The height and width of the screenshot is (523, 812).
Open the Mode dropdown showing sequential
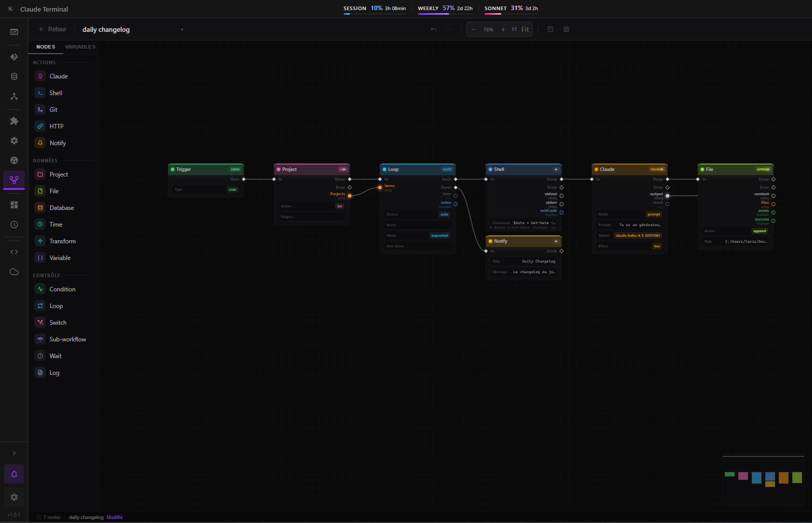[x=439, y=235]
